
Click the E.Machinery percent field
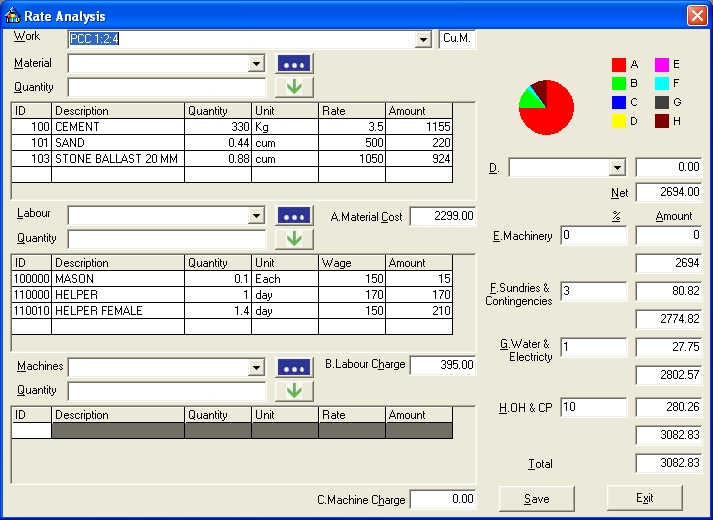pyautogui.click(x=593, y=235)
